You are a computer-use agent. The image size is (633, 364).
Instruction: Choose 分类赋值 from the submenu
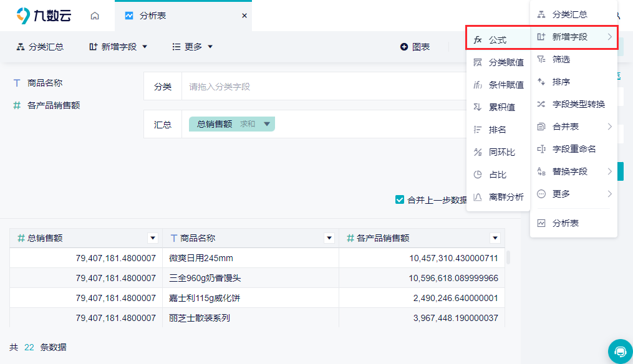tap(498, 62)
